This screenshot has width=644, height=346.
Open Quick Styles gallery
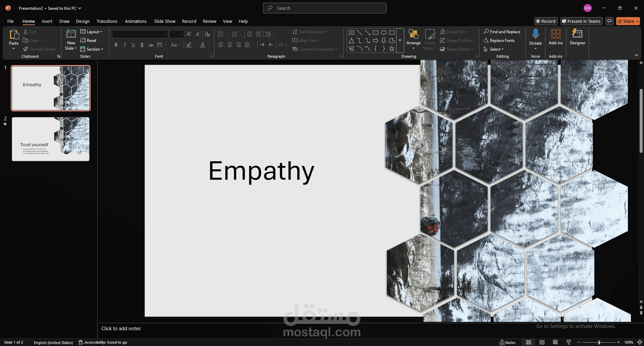tap(430, 40)
